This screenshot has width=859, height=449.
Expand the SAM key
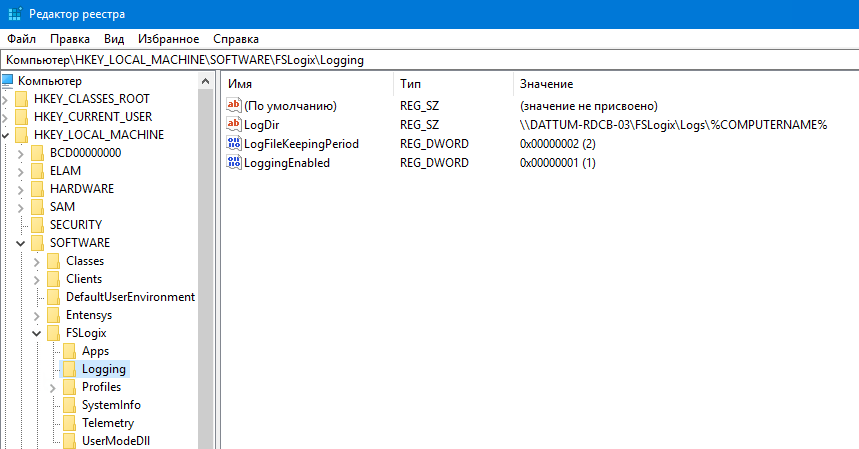[x=21, y=208]
